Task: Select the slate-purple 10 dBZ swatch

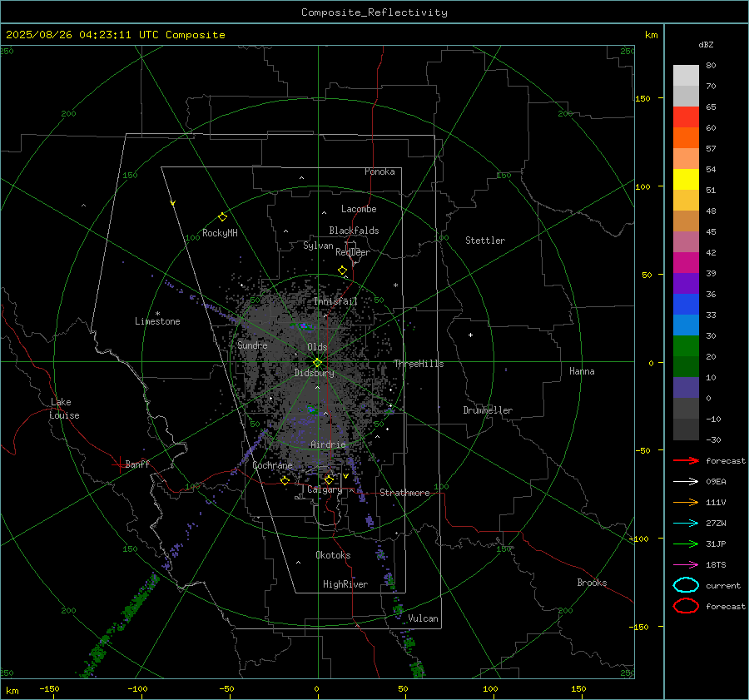Action: [686, 387]
